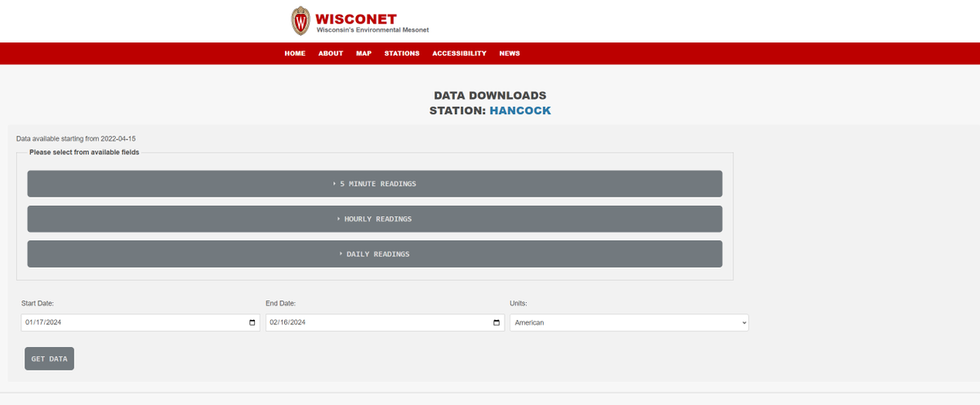
Task: Click the 'Units:' label
Action: (x=519, y=304)
